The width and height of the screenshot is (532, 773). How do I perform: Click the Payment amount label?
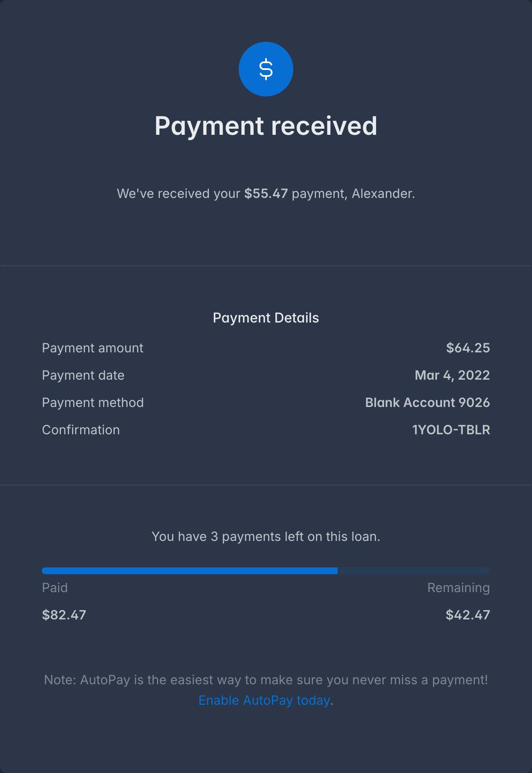(93, 348)
